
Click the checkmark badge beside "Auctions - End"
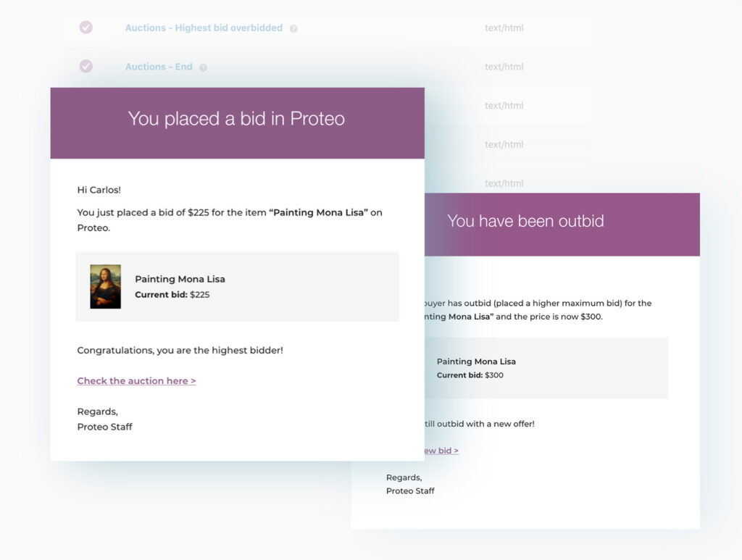click(x=86, y=66)
